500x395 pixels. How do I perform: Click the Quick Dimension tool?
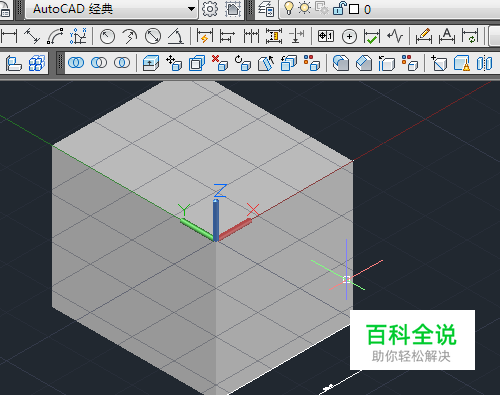click(x=205, y=36)
